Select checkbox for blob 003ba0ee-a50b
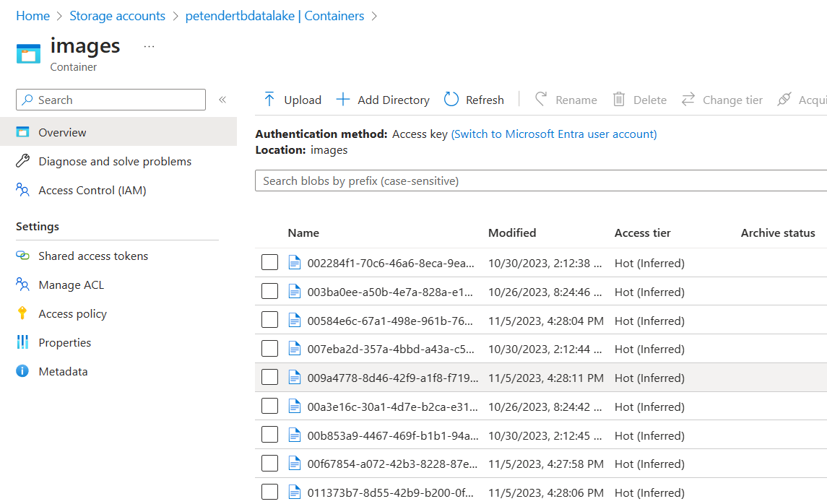Image resolution: width=827 pixels, height=504 pixels. click(x=269, y=291)
